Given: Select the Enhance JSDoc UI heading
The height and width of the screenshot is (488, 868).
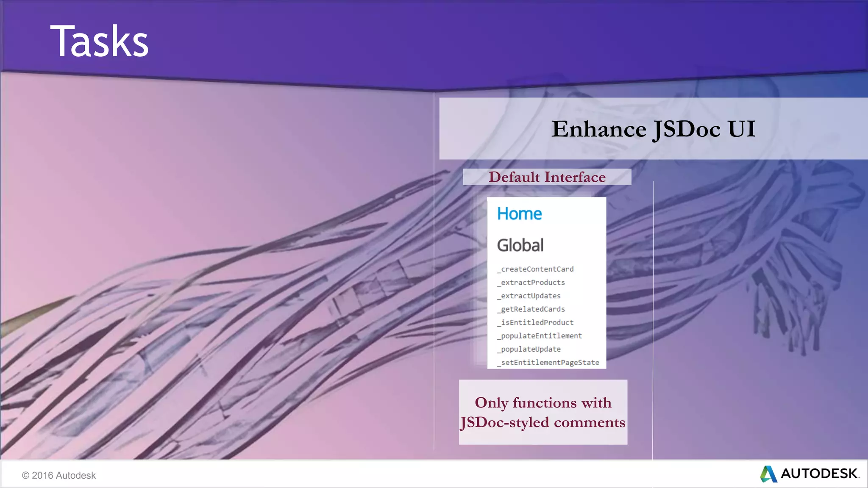Looking at the screenshot, I should pyautogui.click(x=653, y=129).
